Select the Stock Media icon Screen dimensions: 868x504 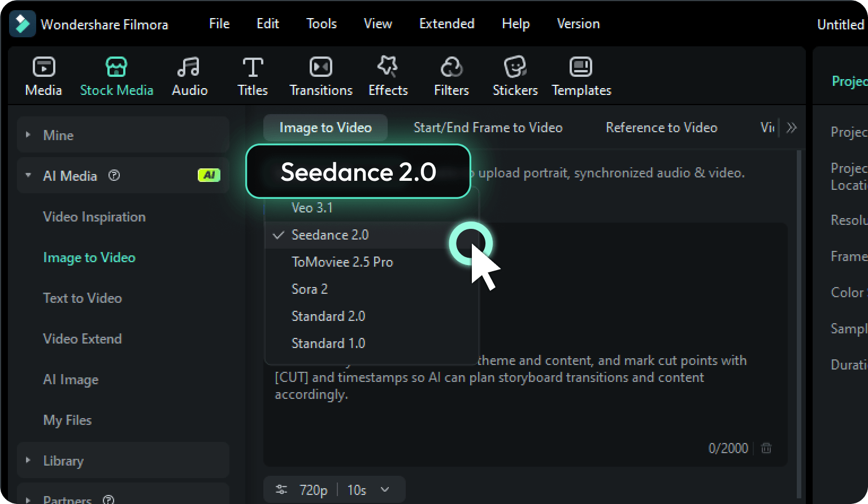[x=116, y=75]
